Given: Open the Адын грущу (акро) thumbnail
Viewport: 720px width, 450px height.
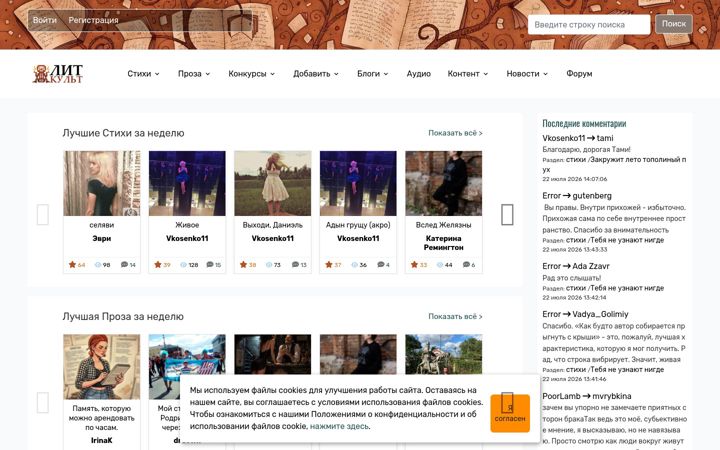Looking at the screenshot, I should coord(358,183).
